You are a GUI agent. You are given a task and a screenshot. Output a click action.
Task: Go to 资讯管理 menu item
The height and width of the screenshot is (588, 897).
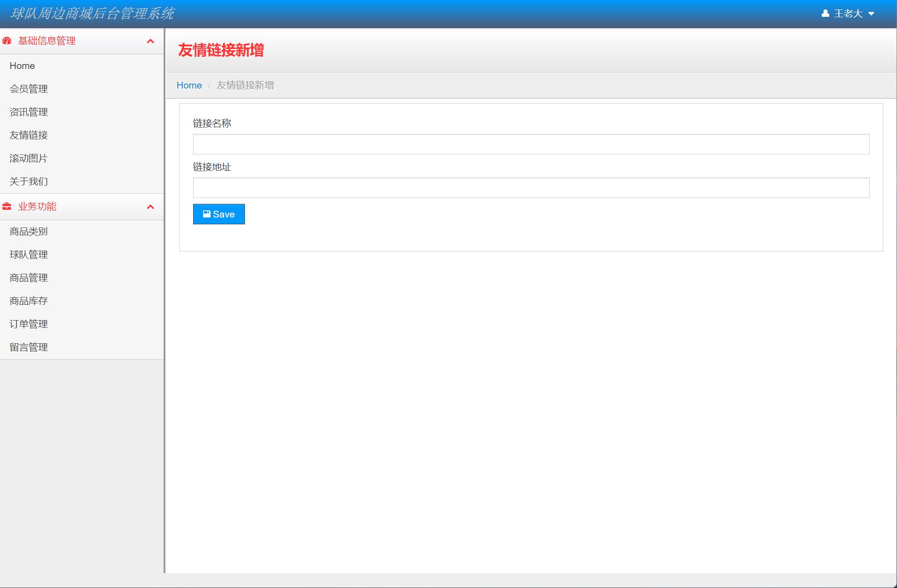click(29, 112)
